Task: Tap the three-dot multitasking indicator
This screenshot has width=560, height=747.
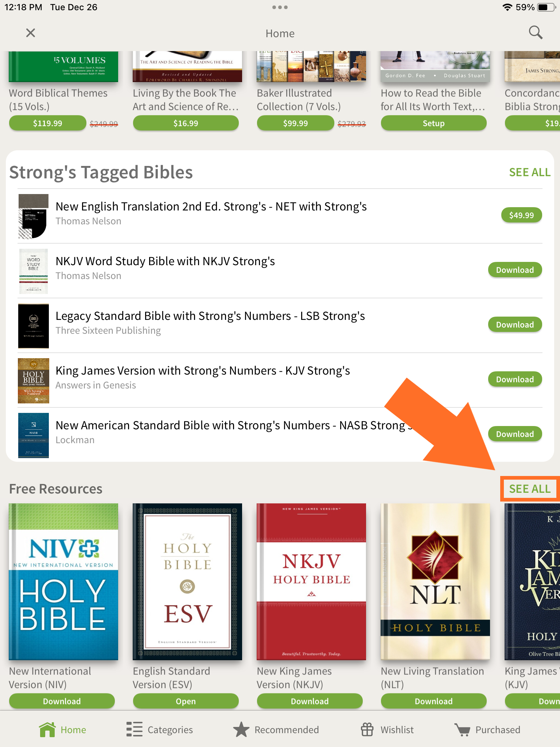Action: point(280,7)
